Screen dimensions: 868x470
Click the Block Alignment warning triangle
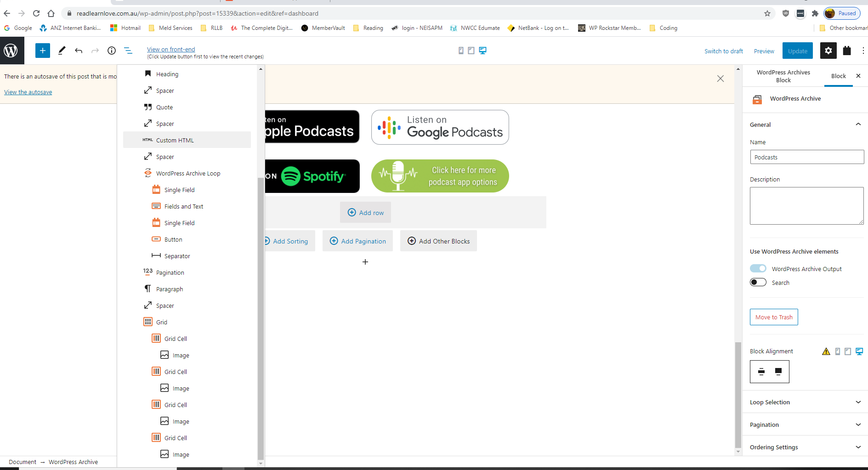pyautogui.click(x=826, y=351)
